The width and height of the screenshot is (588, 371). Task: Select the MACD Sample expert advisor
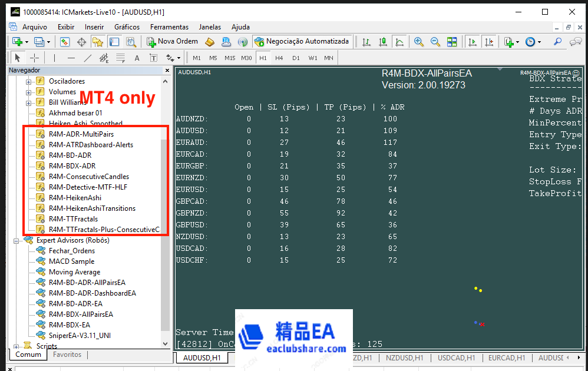click(72, 261)
